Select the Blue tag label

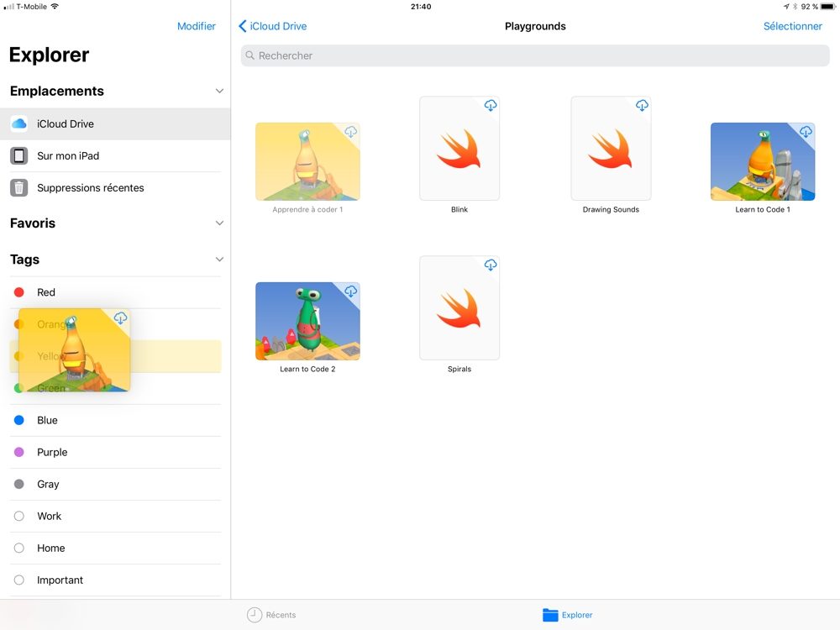pyautogui.click(x=47, y=421)
